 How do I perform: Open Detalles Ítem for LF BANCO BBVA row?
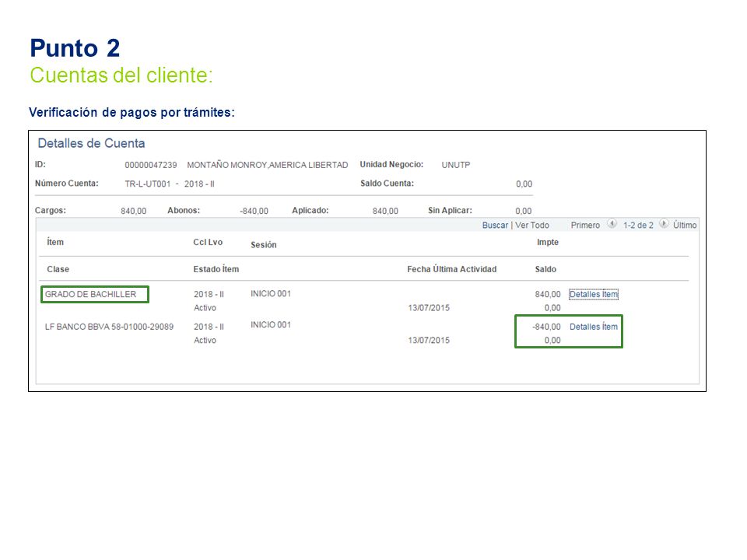[x=594, y=327]
